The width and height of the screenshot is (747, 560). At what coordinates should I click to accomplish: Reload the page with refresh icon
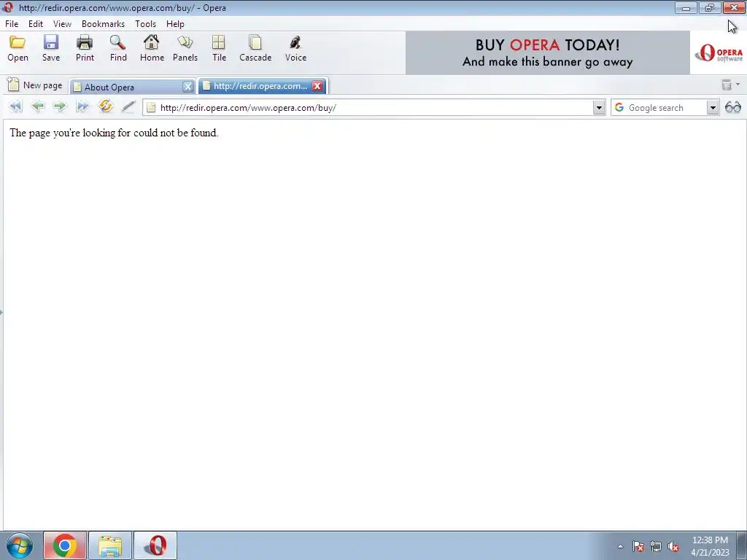105,106
